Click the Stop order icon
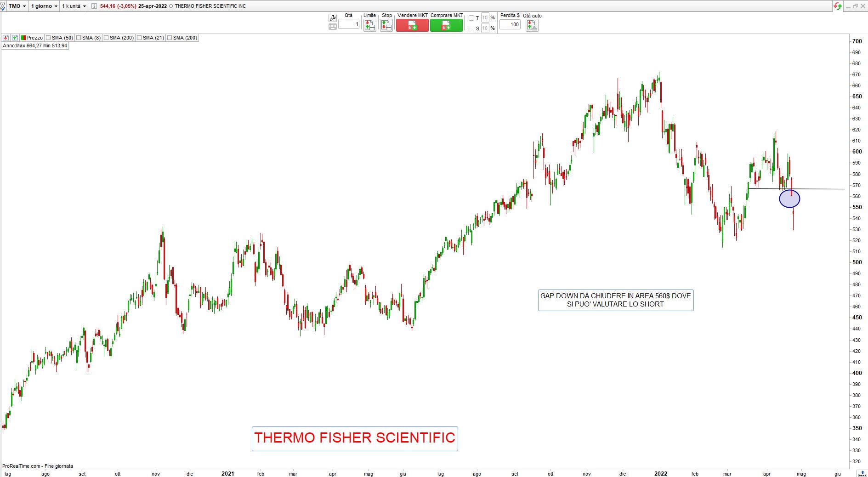This screenshot has height=477, width=868. pyautogui.click(x=386, y=25)
